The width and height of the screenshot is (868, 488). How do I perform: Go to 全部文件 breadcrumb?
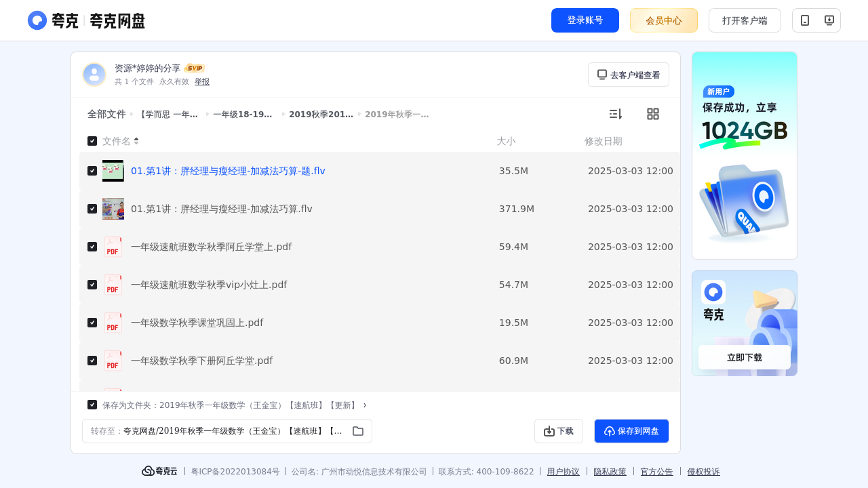tap(106, 114)
